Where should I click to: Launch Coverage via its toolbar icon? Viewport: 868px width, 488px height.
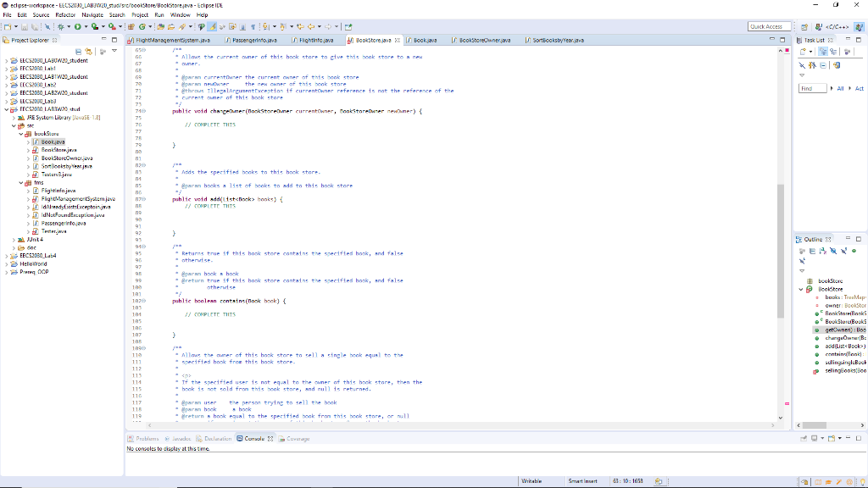coord(93,28)
